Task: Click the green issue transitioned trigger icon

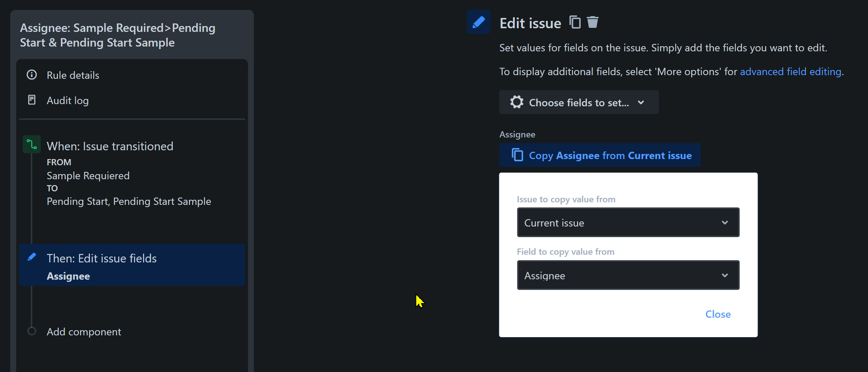Action: tap(32, 144)
